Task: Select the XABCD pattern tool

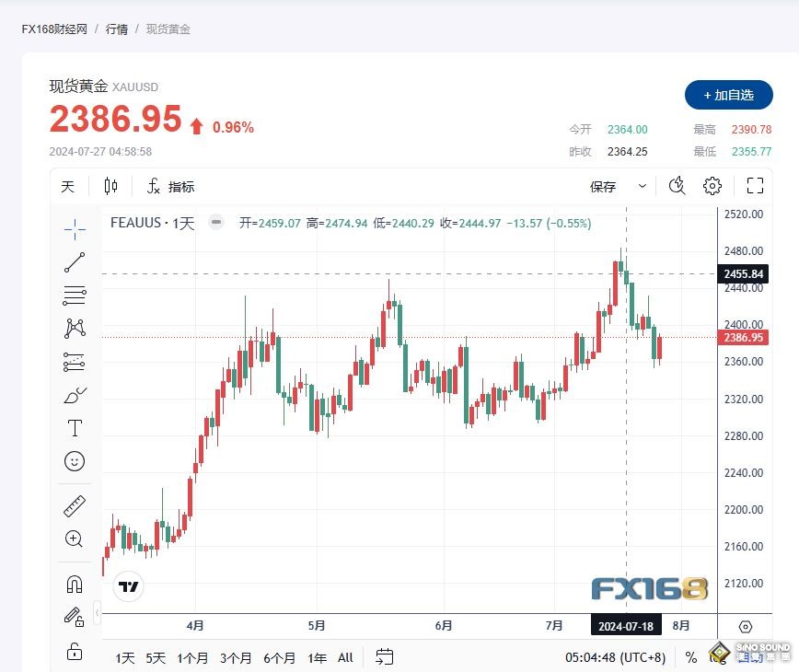Action: (75, 329)
